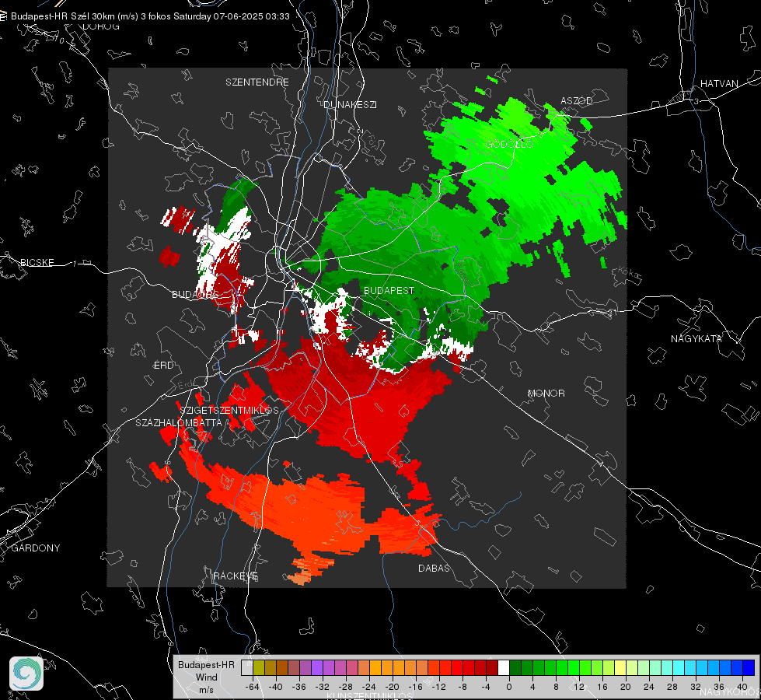
Task: Click the SZENTENDRE town label
Action: [257, 82]
